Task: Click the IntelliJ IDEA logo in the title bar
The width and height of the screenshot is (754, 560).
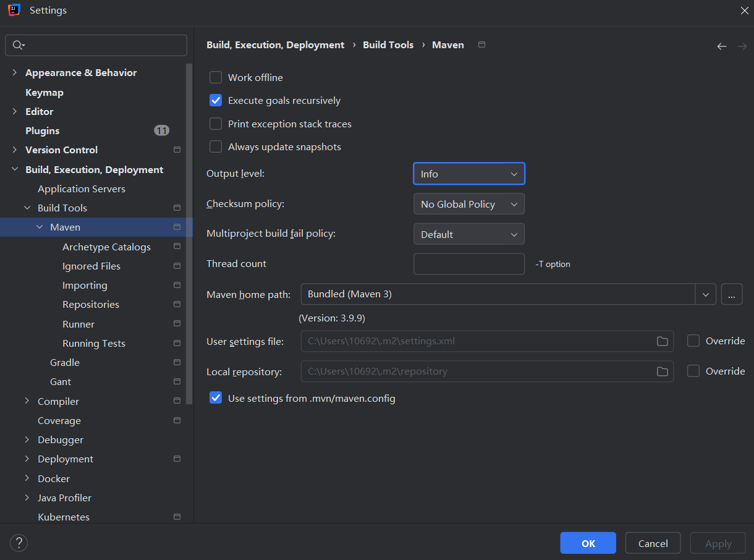Action: (x=14, y=10)
